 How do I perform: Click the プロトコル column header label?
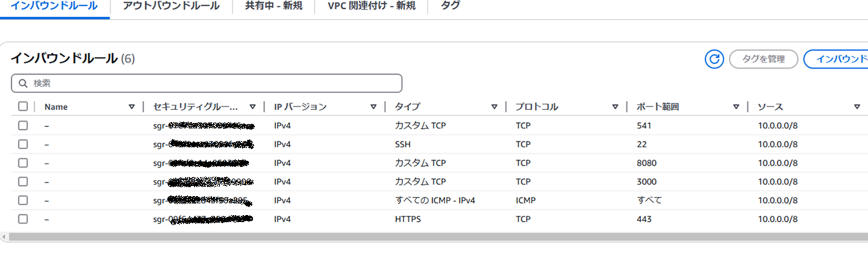(x=537, y=107)
